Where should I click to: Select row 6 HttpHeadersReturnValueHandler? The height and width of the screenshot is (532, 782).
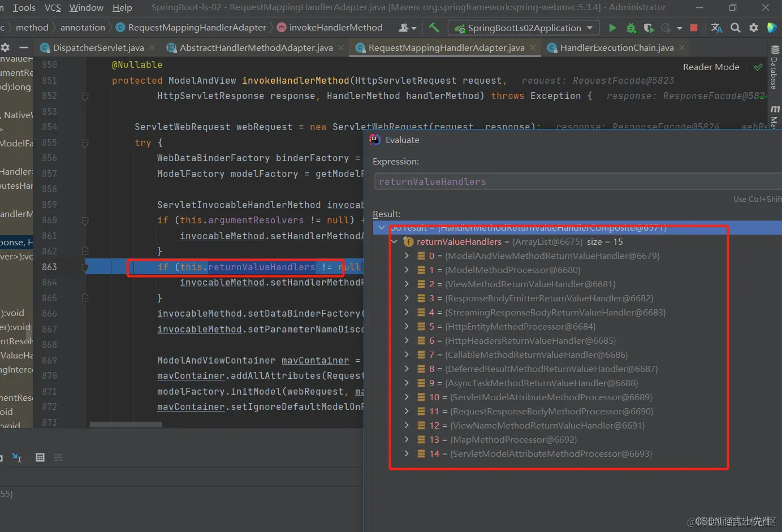click(x=577, y=340)
